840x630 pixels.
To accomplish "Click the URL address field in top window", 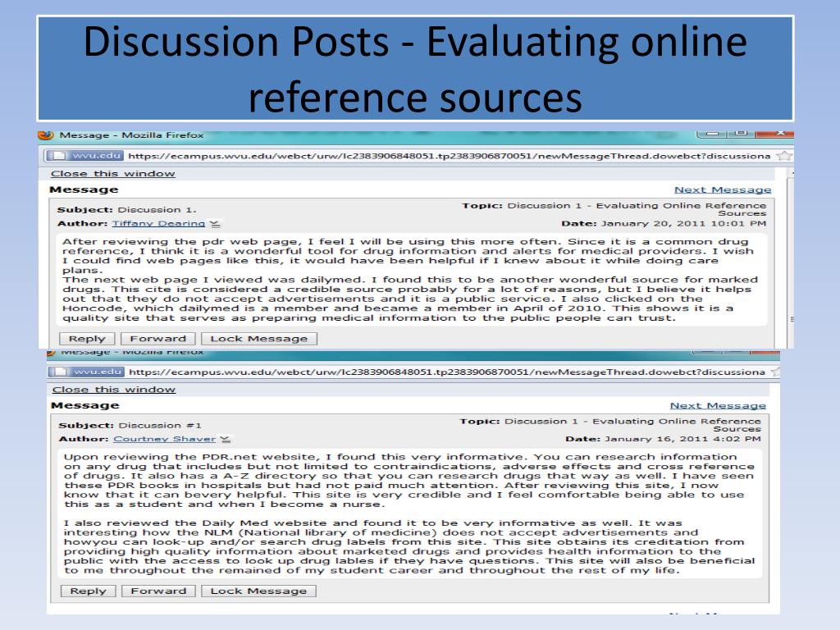I will [449, 156].
